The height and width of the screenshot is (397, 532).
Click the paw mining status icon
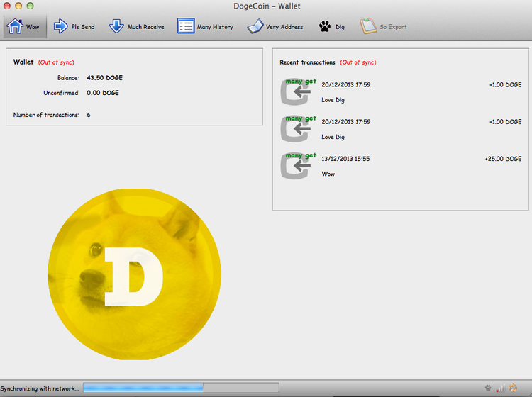pos(488,388)
